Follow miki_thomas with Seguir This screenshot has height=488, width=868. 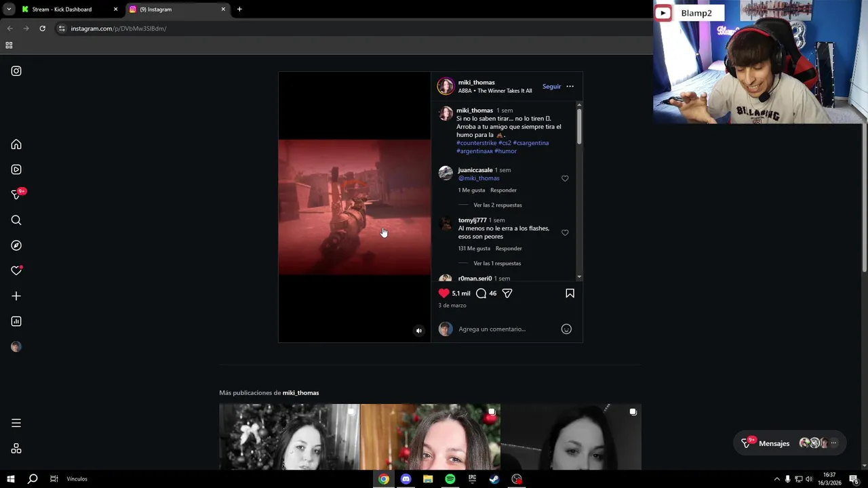(x=551, y=86)
